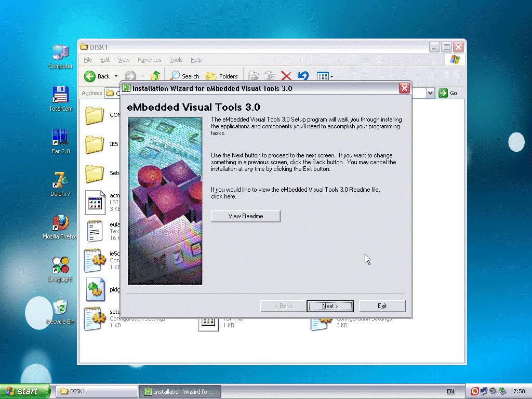Select the pidg file icon in DISK1
The width and height of the screenshot is (532, 399).
point(95,289)
